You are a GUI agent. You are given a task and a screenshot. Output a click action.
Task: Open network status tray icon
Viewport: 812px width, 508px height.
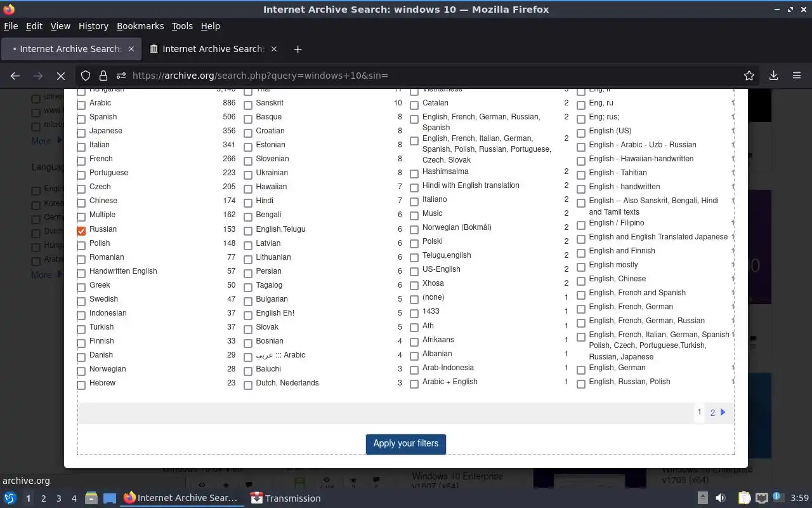coord(762,498)
